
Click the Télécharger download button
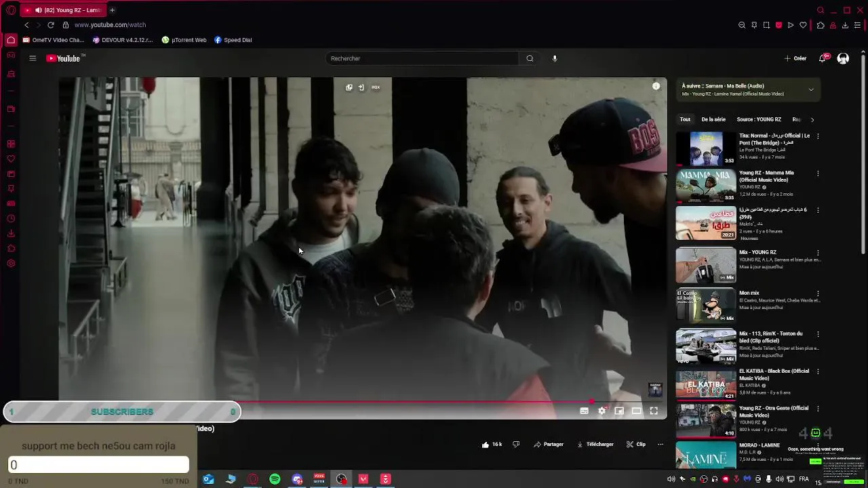(595, 445)
